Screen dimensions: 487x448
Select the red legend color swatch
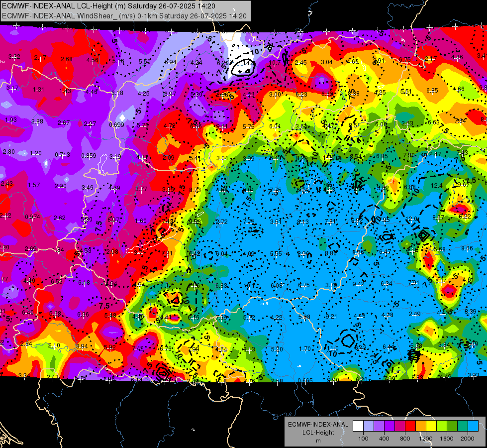[x=410, y=426]
